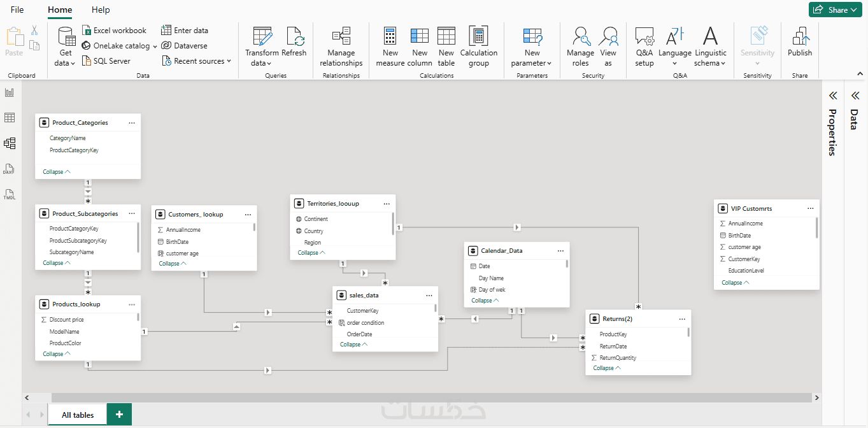
Task: Switch to Table view in sidebar
Action: point(9,118)
